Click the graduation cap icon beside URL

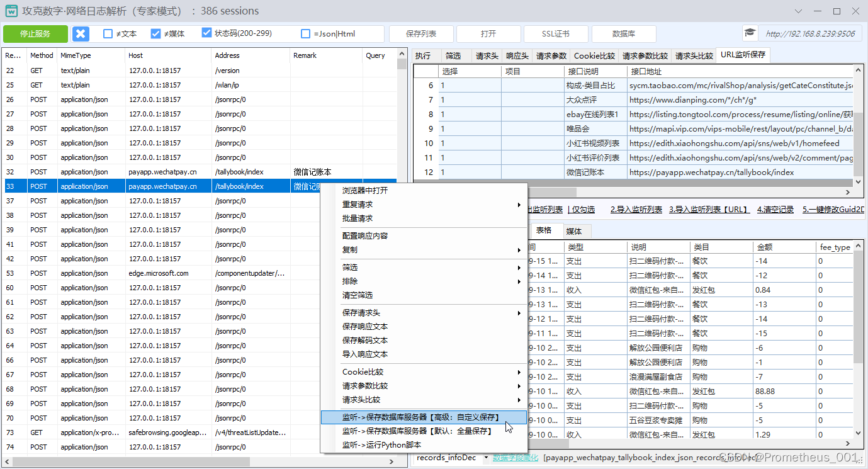pos(750,34)
